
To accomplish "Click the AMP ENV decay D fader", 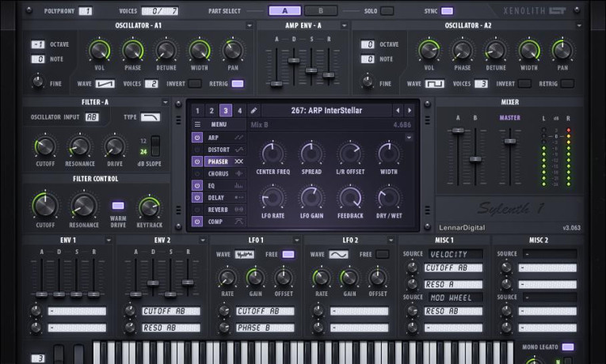I will [x=294, y=61].
